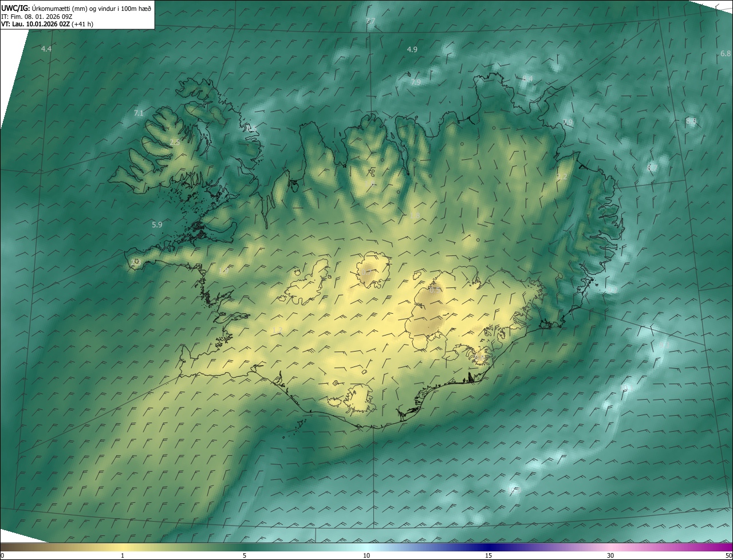Click the 'IT: Fim. 08. 01. 2026 09Z' line
Screen dimensions: 733x560
coord(37,17)
